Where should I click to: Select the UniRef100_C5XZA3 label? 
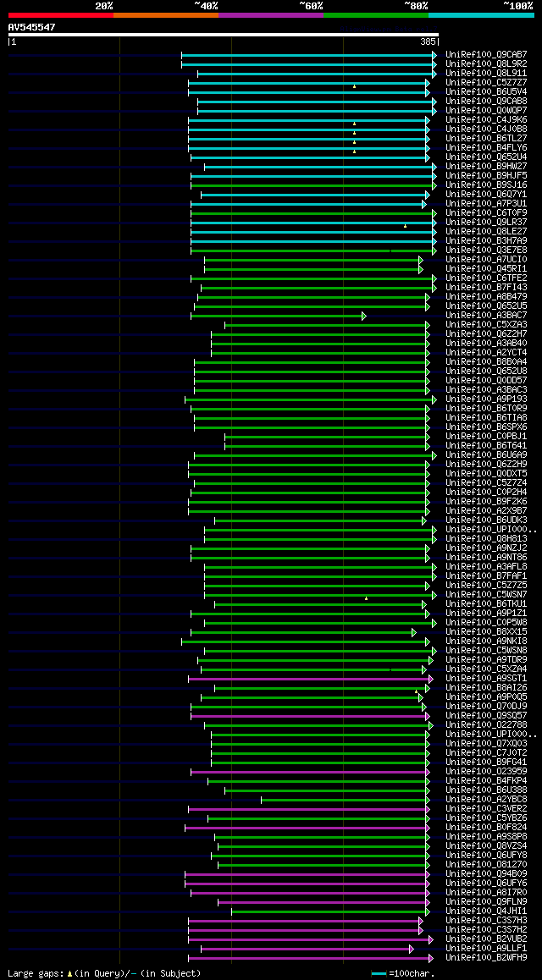tap(486, 325)
